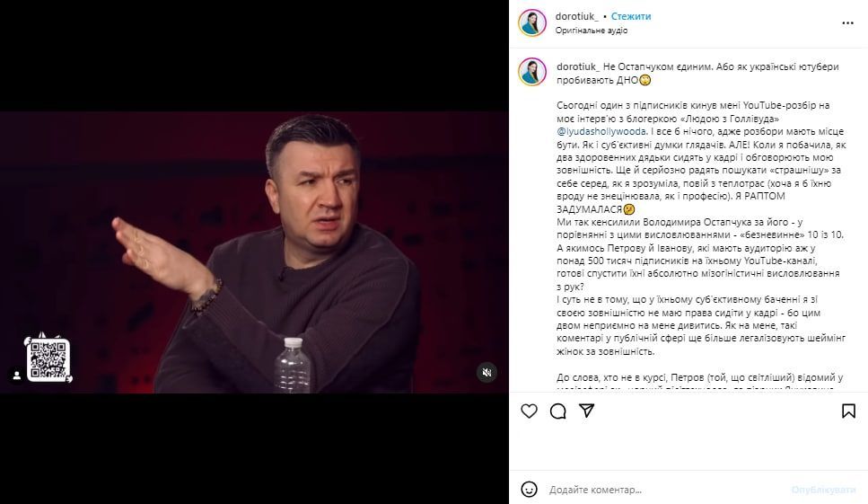
Task: Click the Оригінальне аудіо audio link
Action: [x=592, y=31]
